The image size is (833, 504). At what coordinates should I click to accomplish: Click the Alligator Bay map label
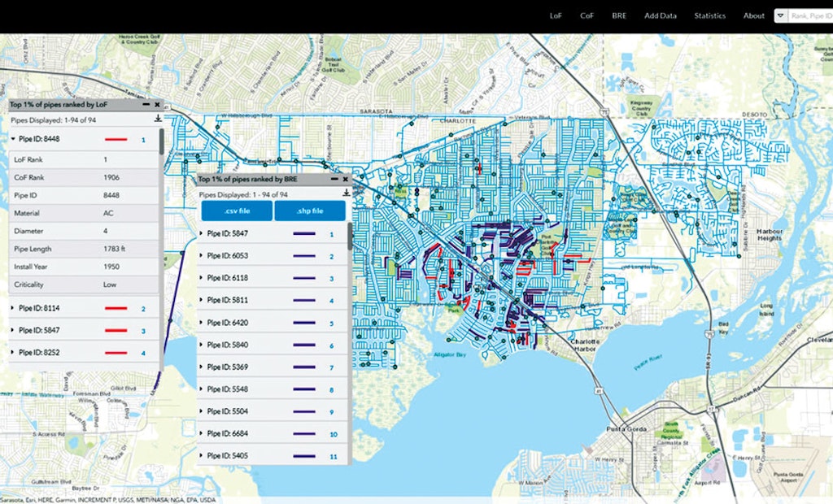[449, 354]
